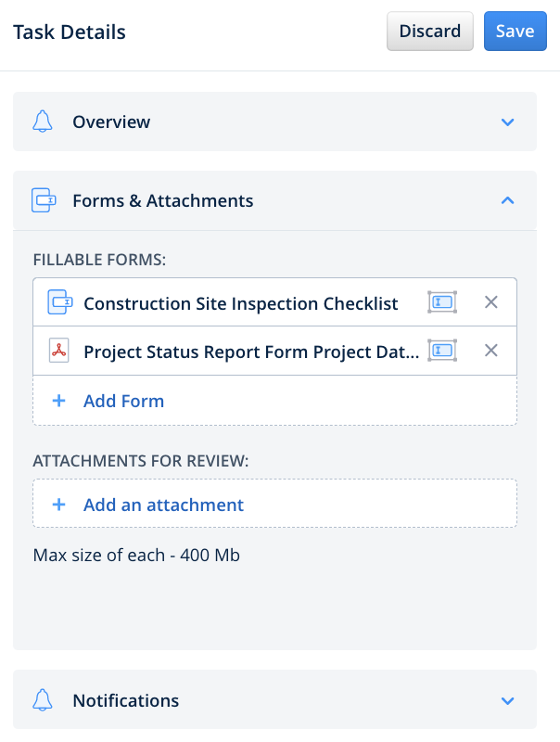Expand the Notifications section chevron
Image resolution: width=560 pixels, height=742 pixels.
507,700
